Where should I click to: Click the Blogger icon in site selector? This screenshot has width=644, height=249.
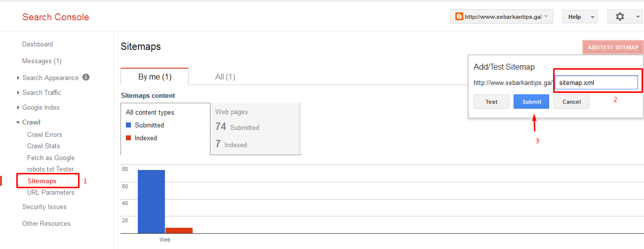pyautogui.click(x=459, y=17)
